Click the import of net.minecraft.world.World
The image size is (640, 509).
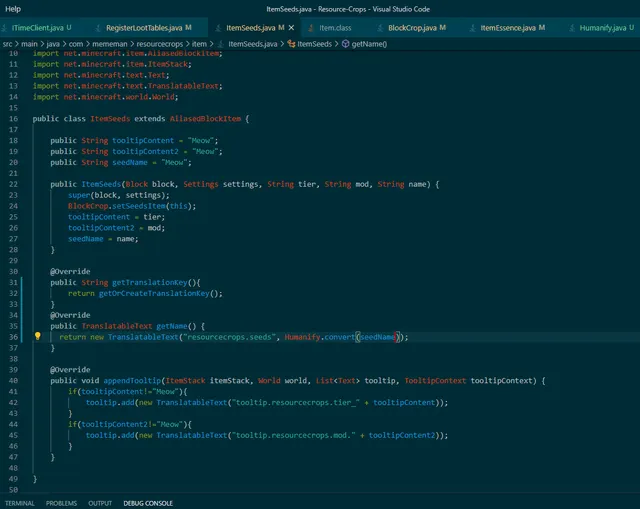coord(105,97)
